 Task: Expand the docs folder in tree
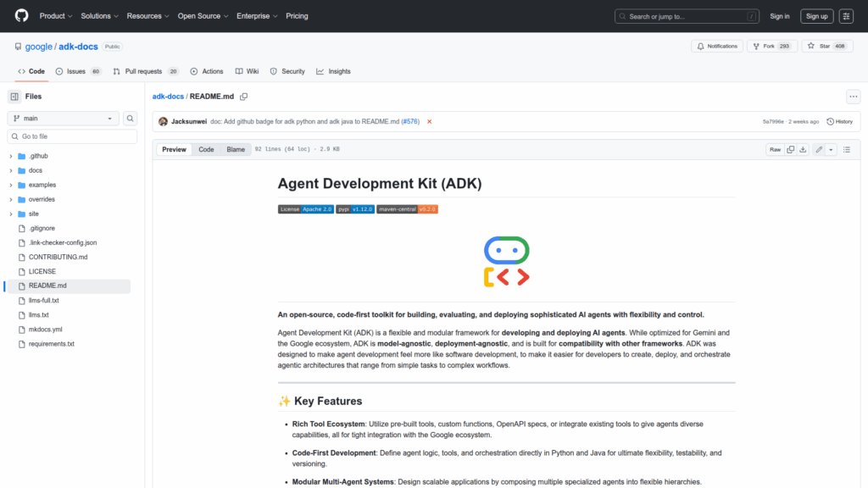(11, 170)
